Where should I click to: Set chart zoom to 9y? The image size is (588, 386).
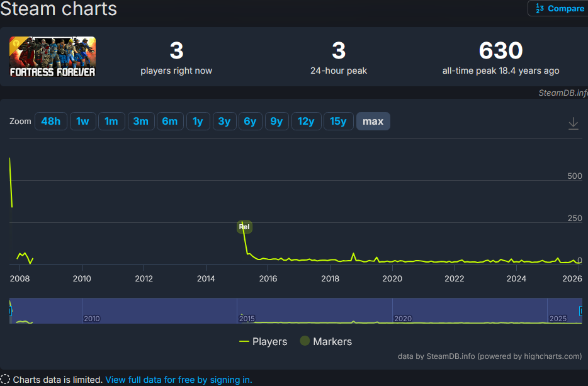click(x=277, y=121)
